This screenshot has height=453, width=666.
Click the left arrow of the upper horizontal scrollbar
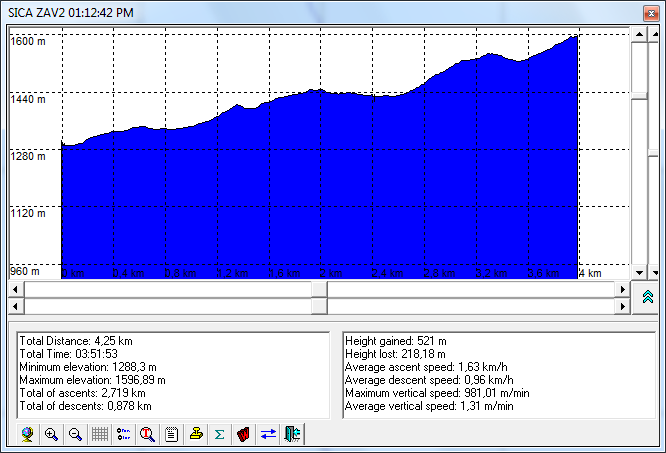15,289
